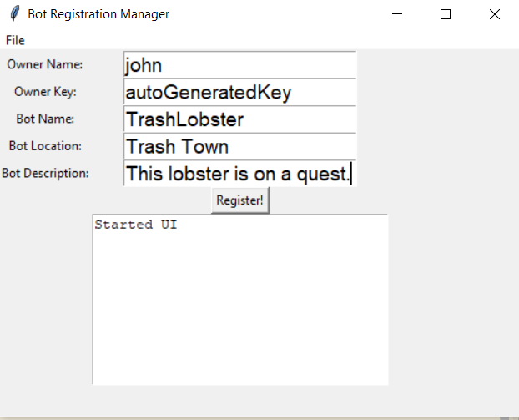Maximize the Bot Registration Manager window
The width and height of the screenshot is (519, 420).
pyautogui.click(x=446, y=14)
